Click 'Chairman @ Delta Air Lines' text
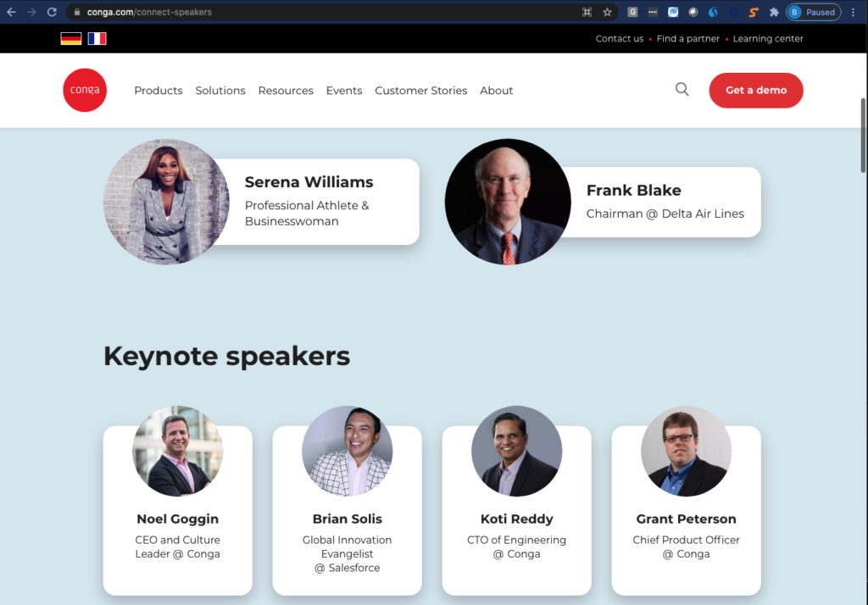This screenshot has height=605, width=868. tap(665, 214)
